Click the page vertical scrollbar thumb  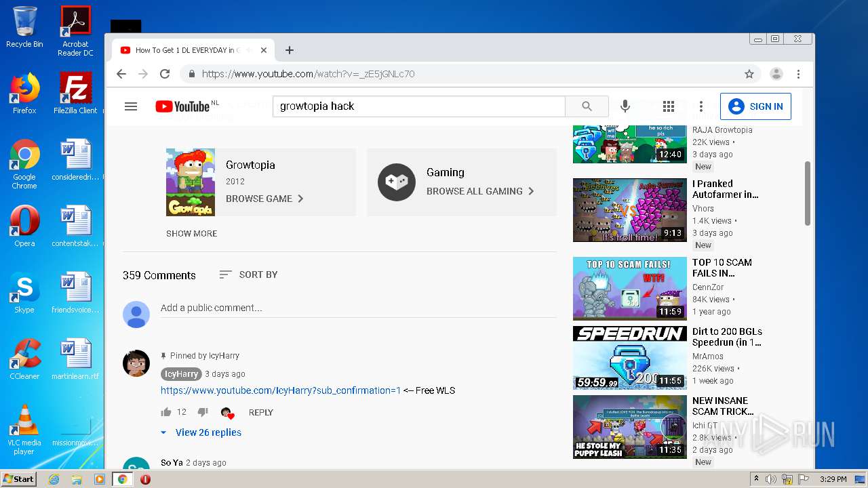807,193
